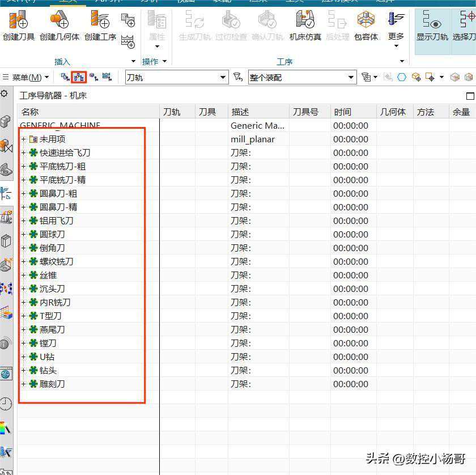The width and height of the screenshot is (476, 475).
Task: Open the settings gear in left sidebar
Action: point(5,94)
